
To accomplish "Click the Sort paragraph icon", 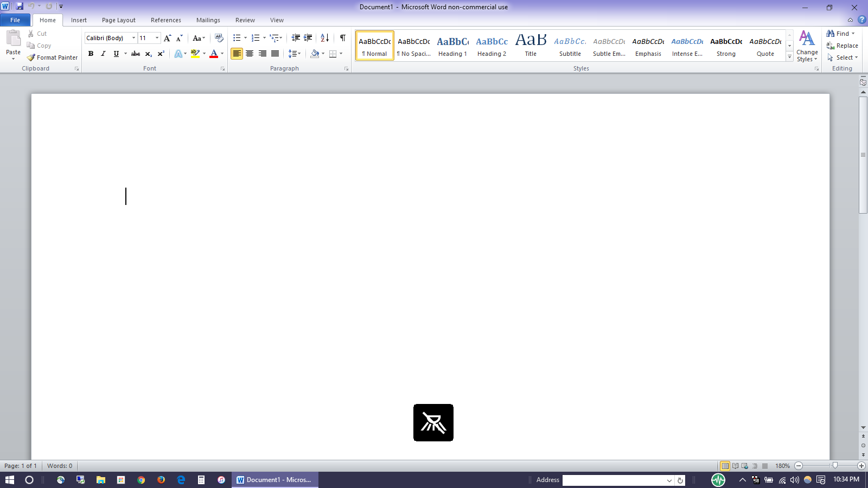I will pyautogui.click(x=324, y=38).
